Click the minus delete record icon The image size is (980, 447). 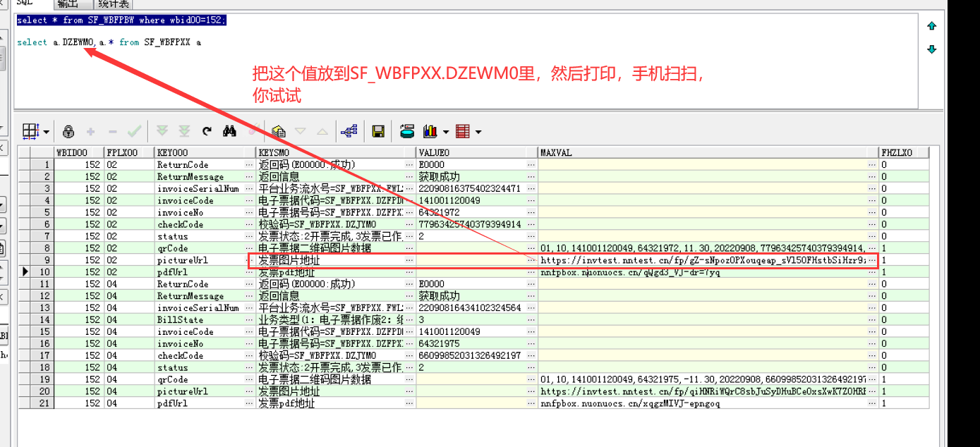coord(112,131)
